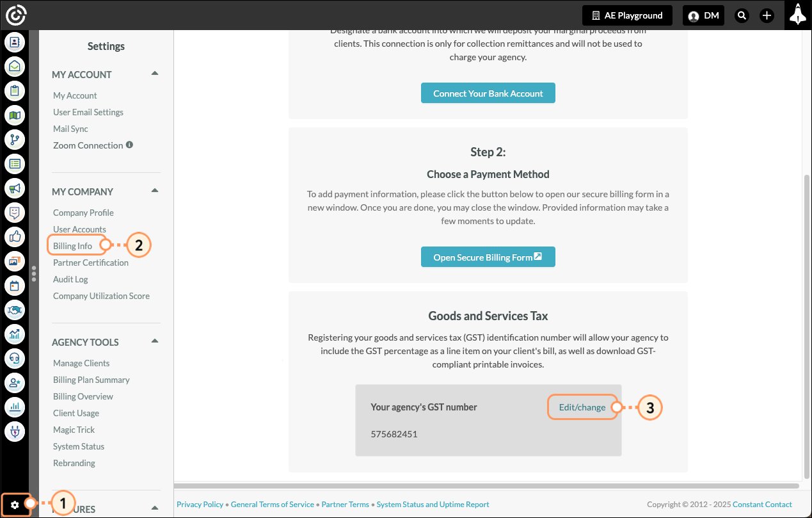Collapse the MY COMPANY section
Screen dimensions: 812x518
[x=154, y=191]
